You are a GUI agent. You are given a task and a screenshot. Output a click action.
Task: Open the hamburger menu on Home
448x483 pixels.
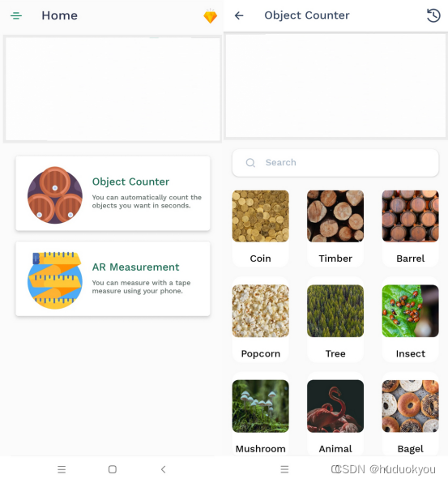[16, 15]
